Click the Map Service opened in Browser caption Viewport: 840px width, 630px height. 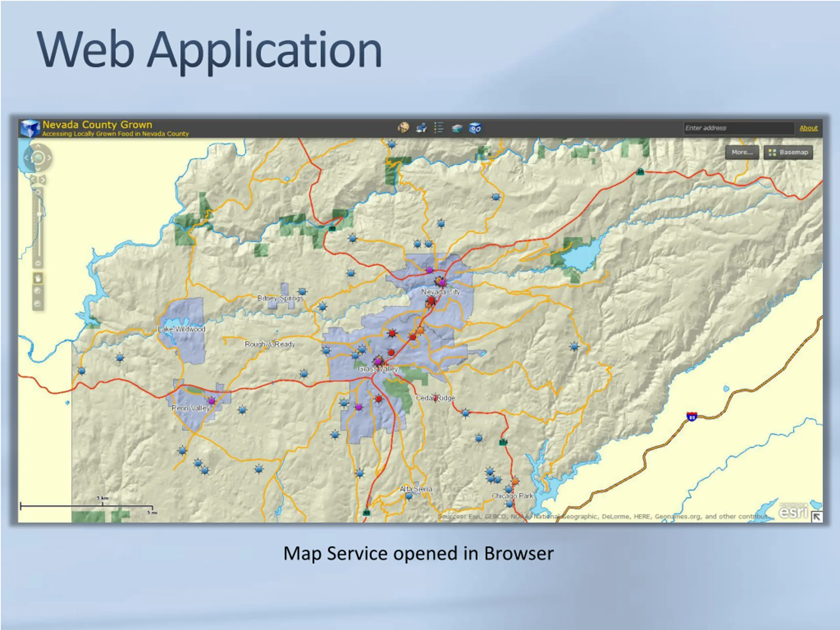(418, 553)
